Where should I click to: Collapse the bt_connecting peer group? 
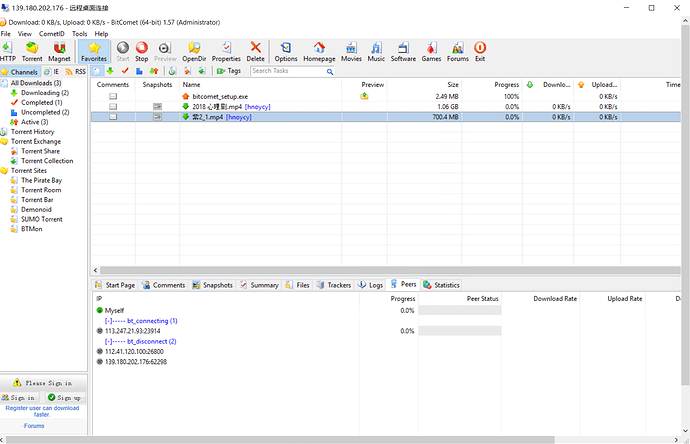point(108,321)
